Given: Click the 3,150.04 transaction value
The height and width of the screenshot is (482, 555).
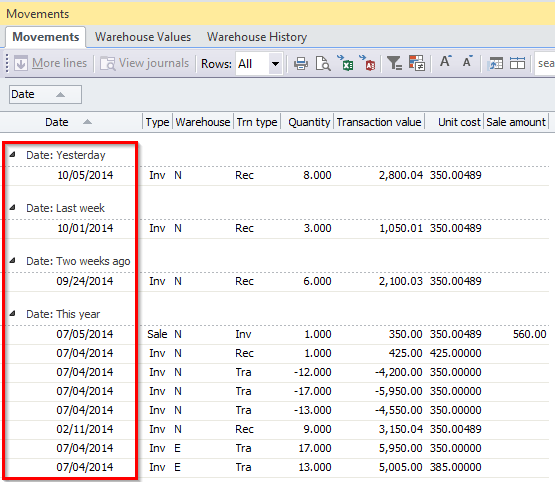Looking at the screenshot, I should click(401, 429).
